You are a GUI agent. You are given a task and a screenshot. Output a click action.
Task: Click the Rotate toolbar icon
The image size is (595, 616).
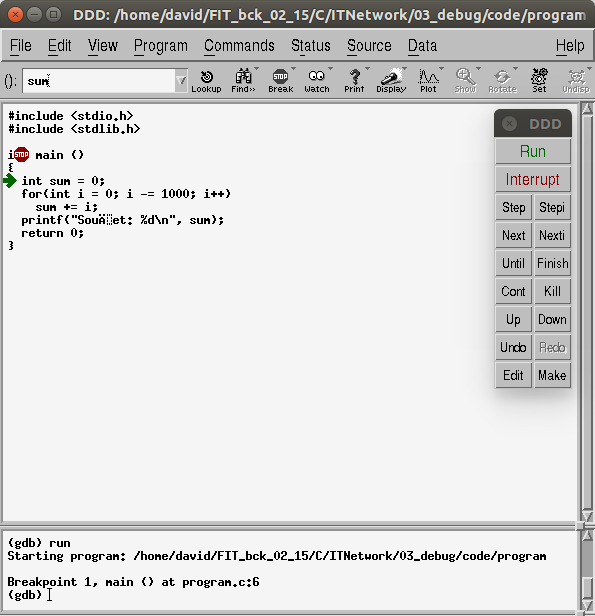click(502, 81)
